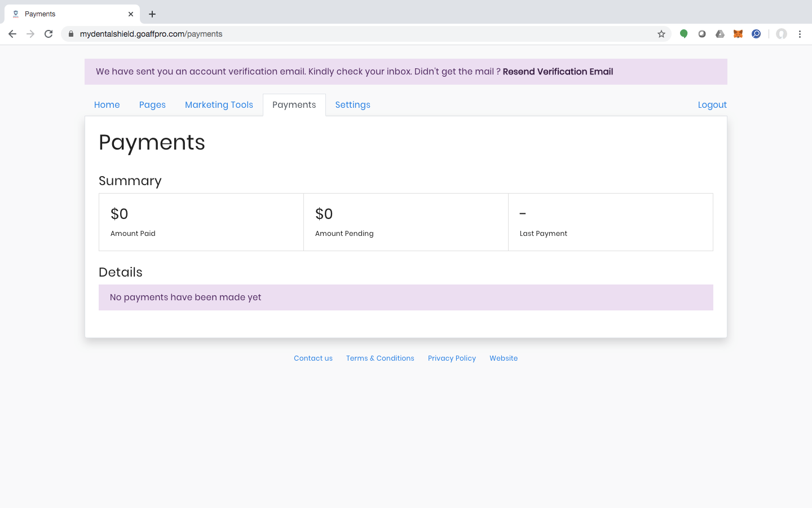Open the green chat bubble extension
The height and width of the screenshot is (508, 812).
click(683, 34)
